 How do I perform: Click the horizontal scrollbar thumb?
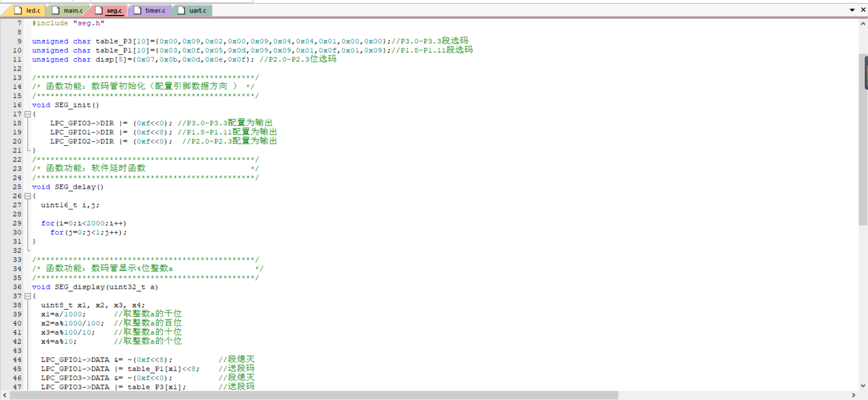314,395
